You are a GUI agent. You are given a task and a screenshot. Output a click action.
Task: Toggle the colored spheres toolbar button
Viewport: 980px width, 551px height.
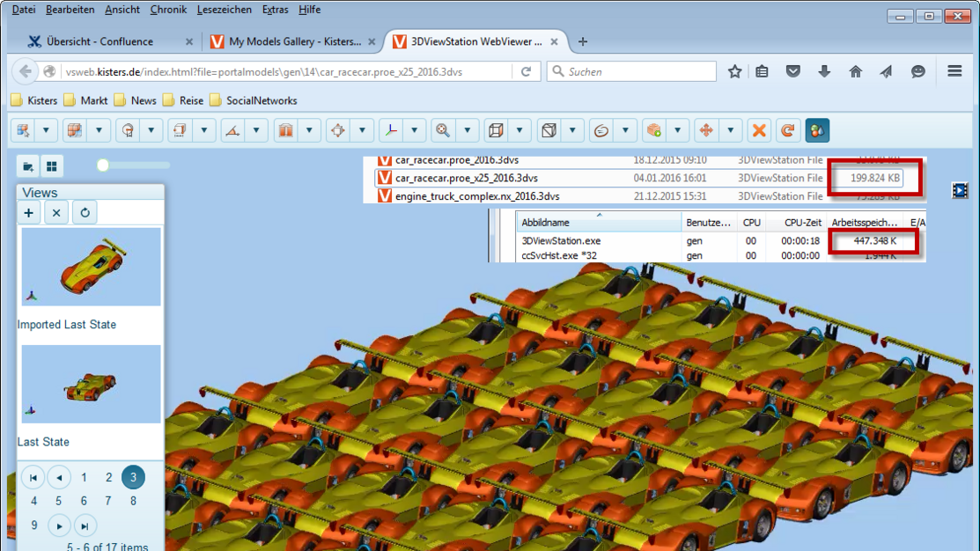click(x=817, y=130)
